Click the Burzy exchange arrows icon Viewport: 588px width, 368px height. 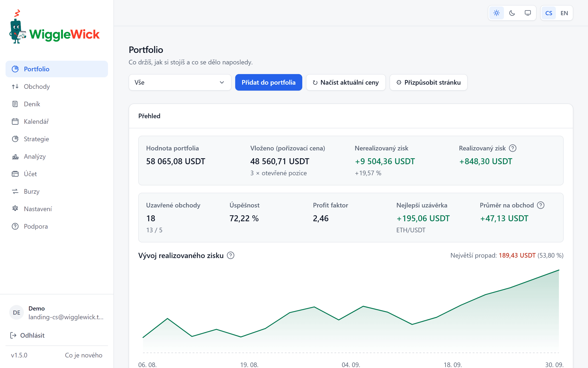click(15, 191)
